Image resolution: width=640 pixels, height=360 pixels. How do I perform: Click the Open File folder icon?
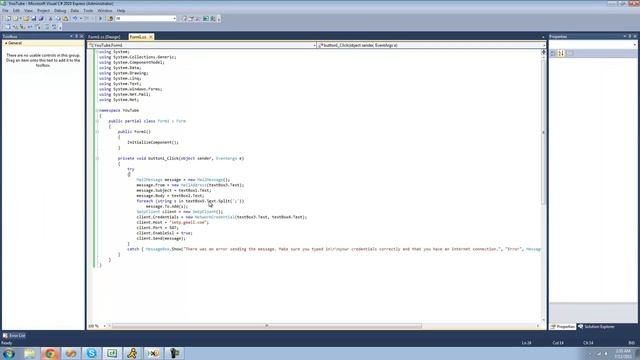click(x=26, y=19)
